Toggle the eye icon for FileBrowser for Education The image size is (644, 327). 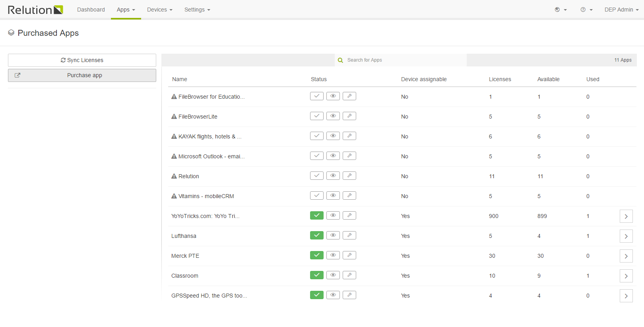click(333, 96)
